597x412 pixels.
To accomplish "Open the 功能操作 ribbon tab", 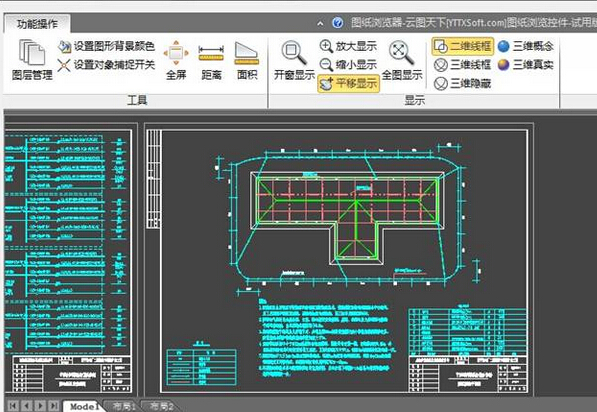I will coord(37,24).
